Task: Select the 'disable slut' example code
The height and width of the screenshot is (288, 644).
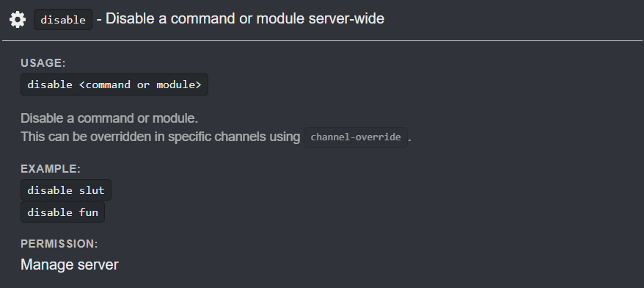Action: point(66,190)
